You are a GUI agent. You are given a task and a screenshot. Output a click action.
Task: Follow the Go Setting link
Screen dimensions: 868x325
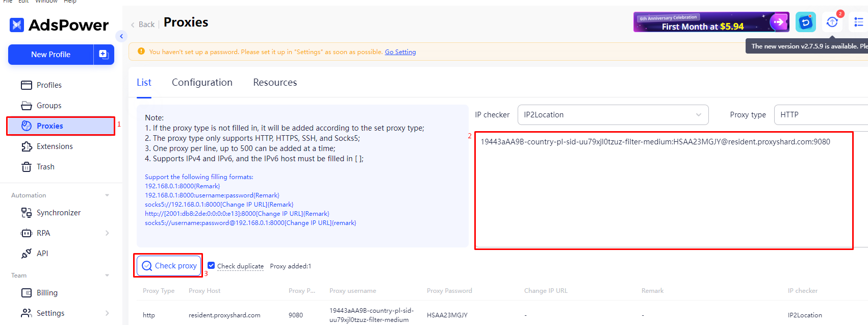pos(400,52)
